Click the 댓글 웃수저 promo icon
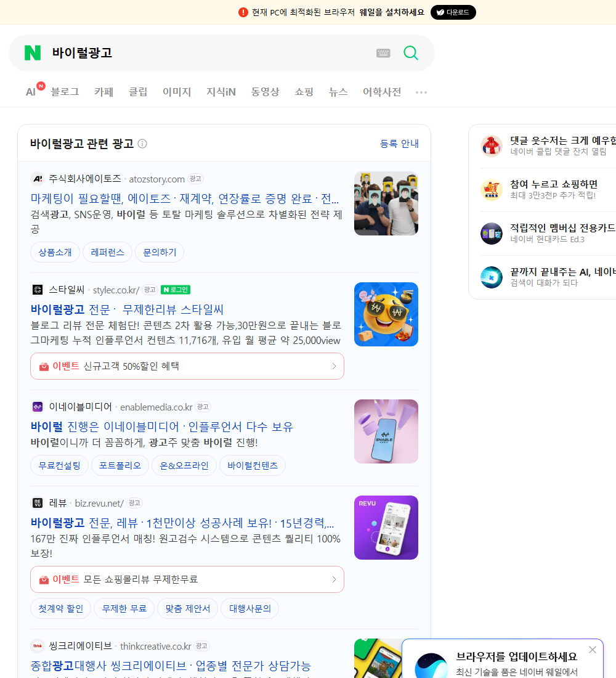The height and width of the screenshot is (678, 616). 492,145
